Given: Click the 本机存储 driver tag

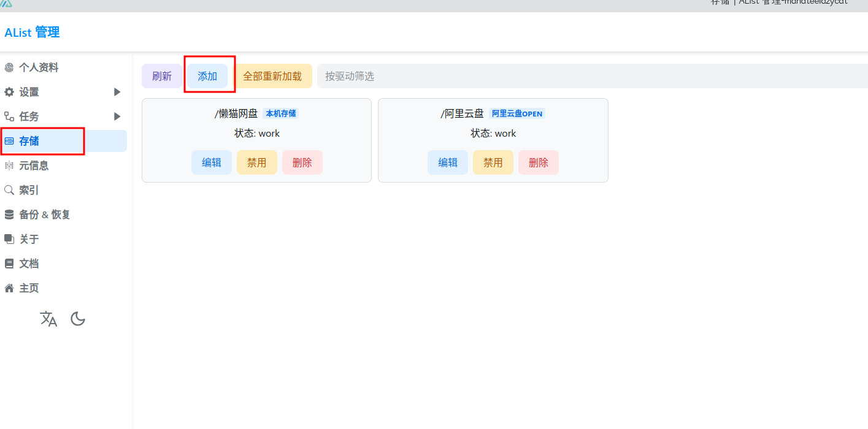Looking at the screenshot, I should point(281,113).
